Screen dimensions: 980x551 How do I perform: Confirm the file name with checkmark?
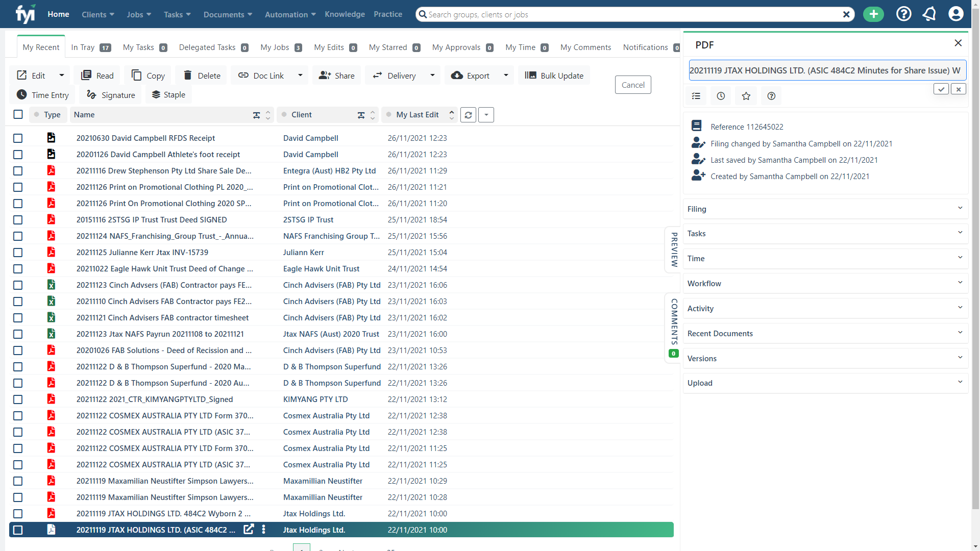click(x=941, y=89)
